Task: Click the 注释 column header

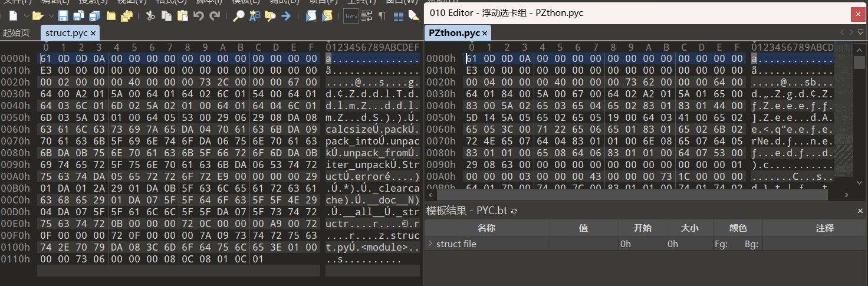Action: coord(815,228)
